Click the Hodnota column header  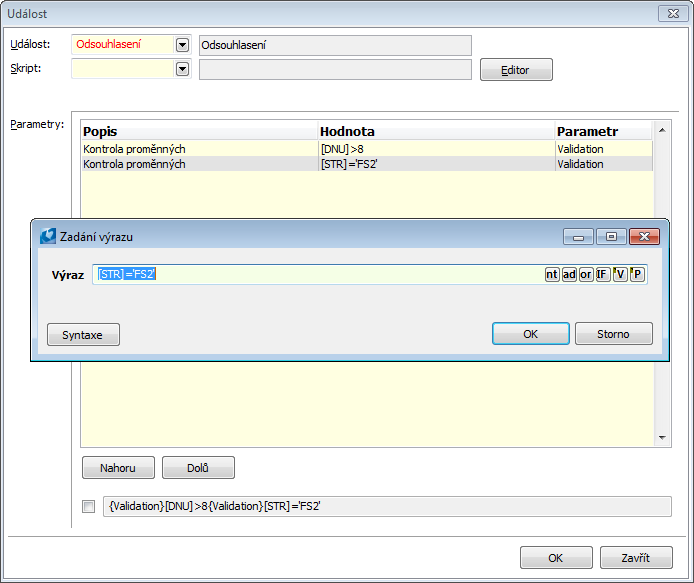pos(436,131)
